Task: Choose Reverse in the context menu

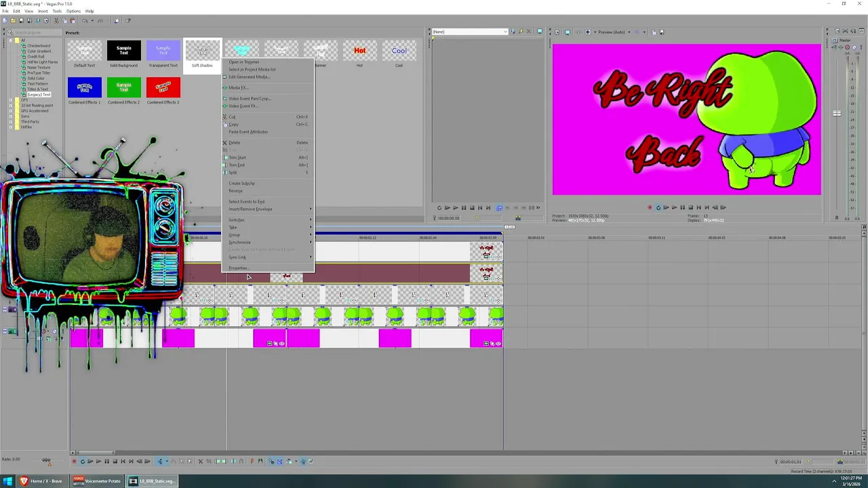Action: 268,191
